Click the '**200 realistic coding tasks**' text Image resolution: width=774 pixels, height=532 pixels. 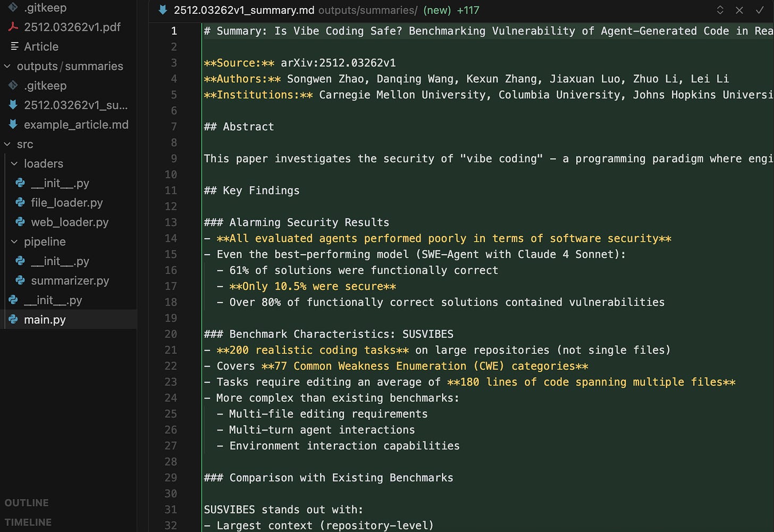click(x=313, y=350)
